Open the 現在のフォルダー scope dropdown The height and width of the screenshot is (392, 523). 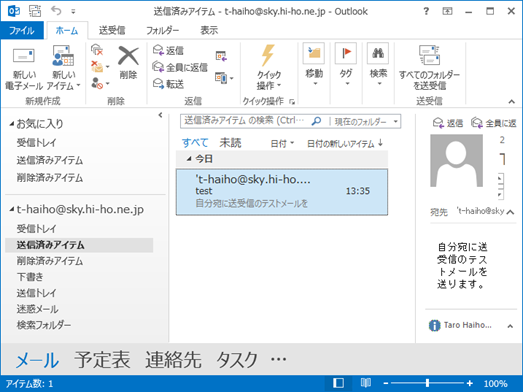tap(366, 122)
